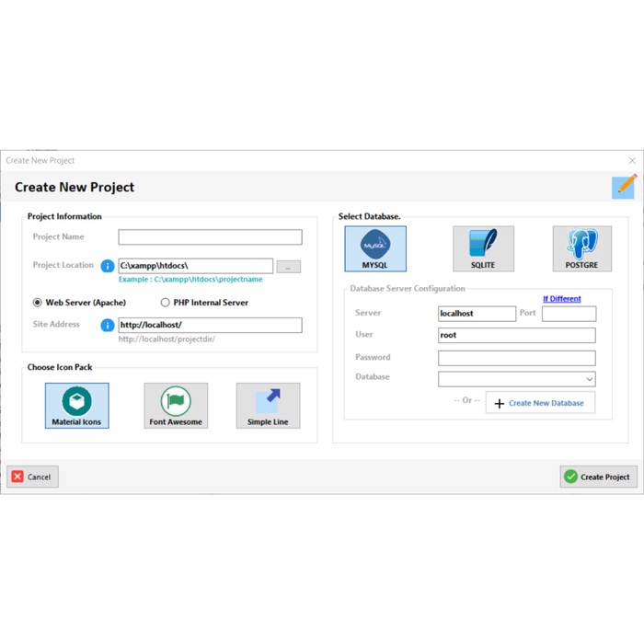
Task: Click the Port input field
Action: pyautogui.click(x=569, y=314)
